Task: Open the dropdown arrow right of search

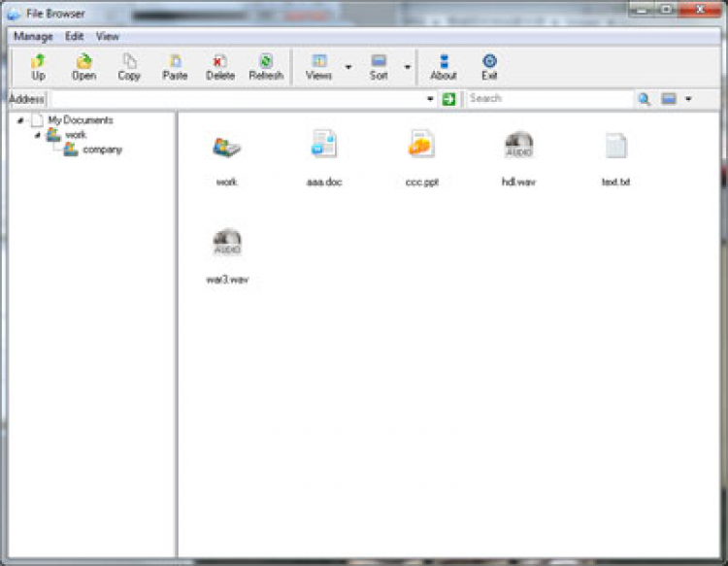Action: [x=688, y=99]
